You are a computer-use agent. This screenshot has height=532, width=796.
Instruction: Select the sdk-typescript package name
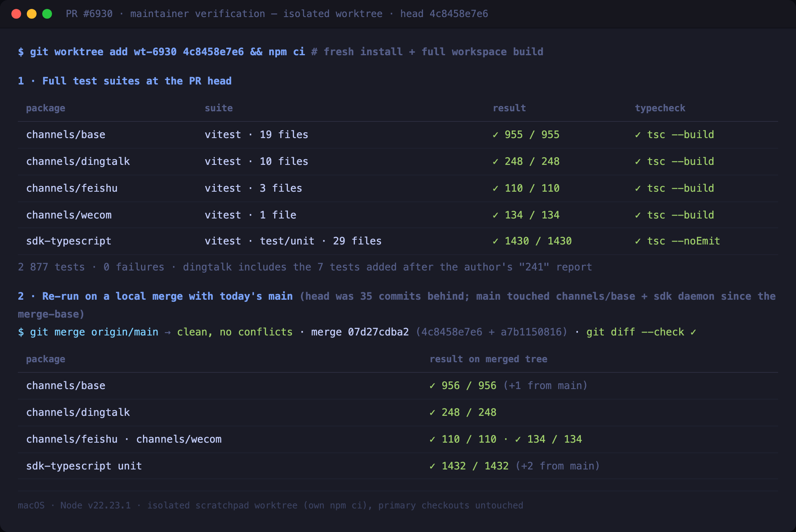[x=69, y=241]
